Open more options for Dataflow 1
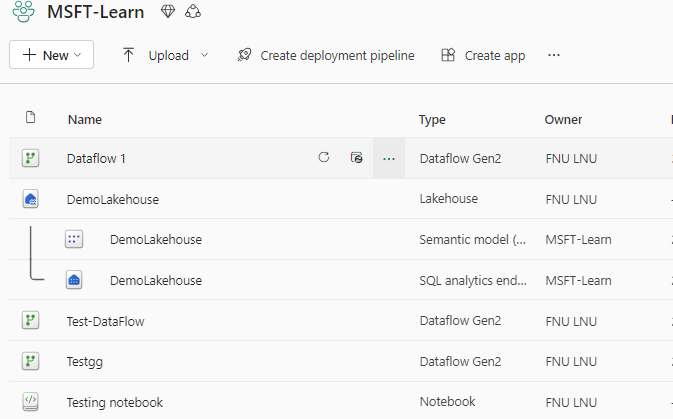Image resolution: width=673 pixels, height=419 pixels. (389, 159)
